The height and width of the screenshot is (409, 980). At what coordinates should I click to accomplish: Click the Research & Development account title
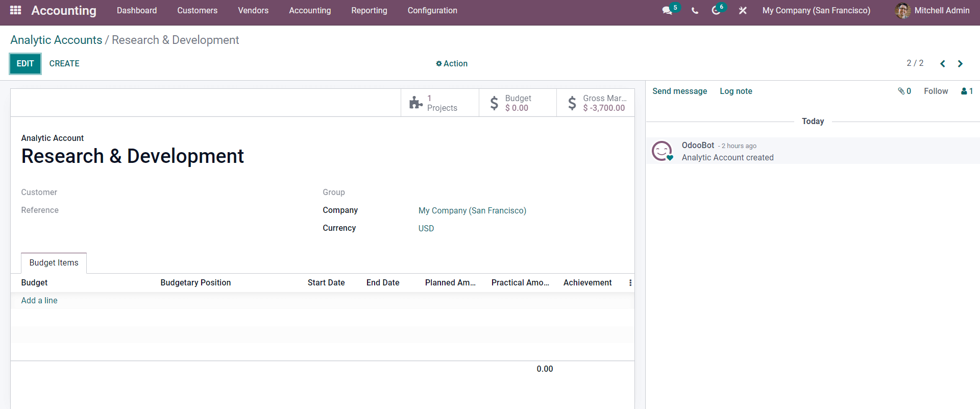133,156
